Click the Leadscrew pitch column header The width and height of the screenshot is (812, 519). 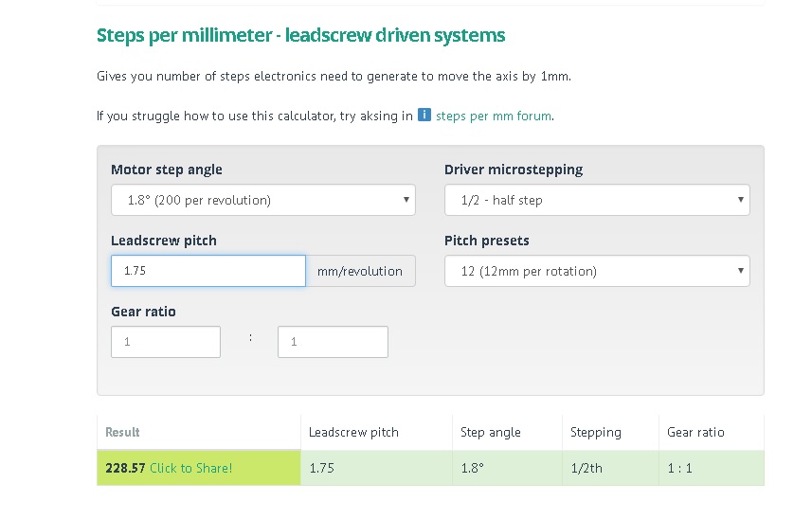click(x=353, y=432)
